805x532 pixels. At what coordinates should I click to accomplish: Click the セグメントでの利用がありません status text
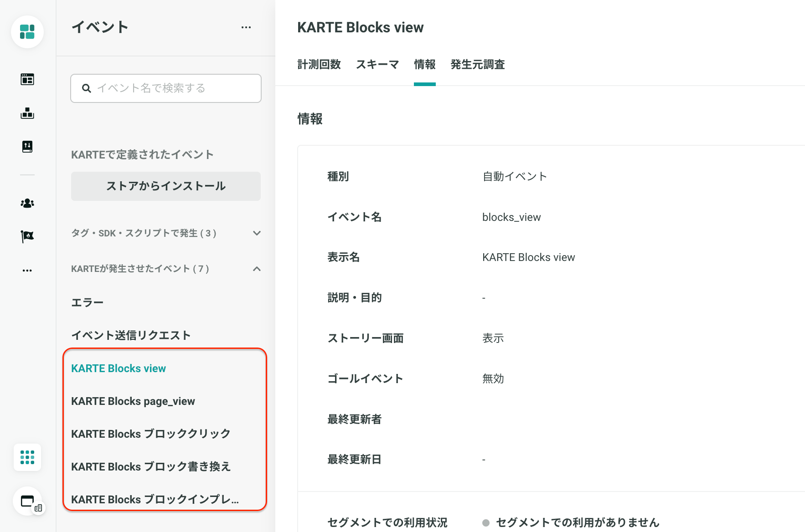(x=578, y=522)
